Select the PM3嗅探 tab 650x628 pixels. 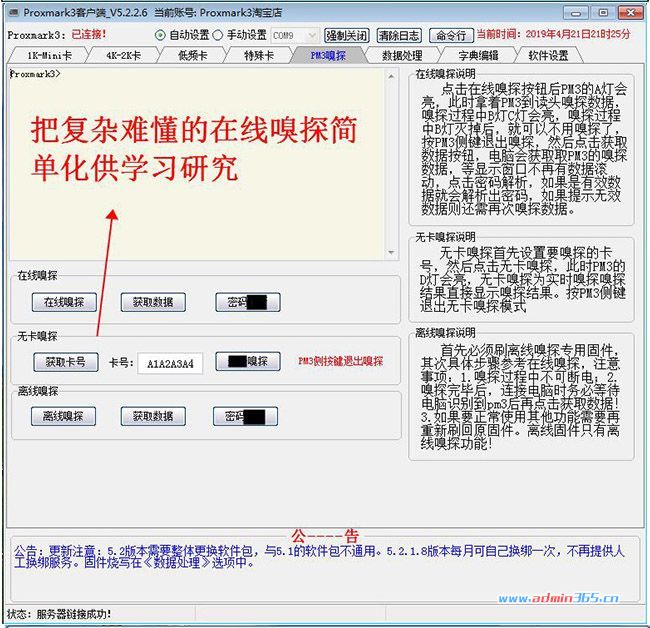pos(328,55)
